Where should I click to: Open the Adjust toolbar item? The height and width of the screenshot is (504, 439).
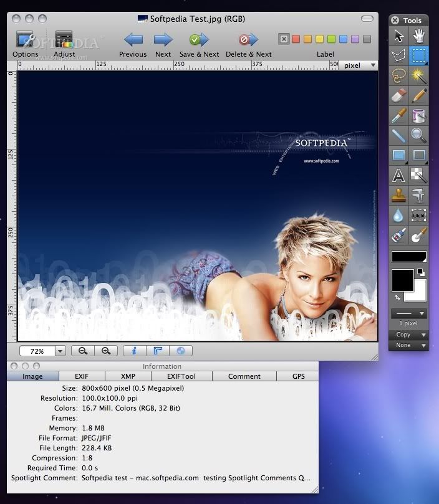point(64,44)
